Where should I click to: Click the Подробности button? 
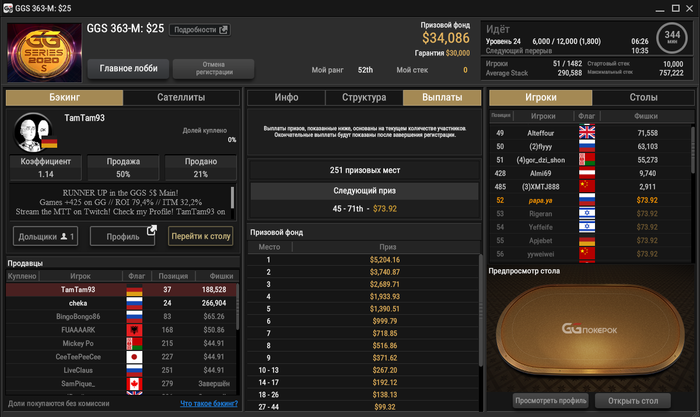click(x=200, y=30)
